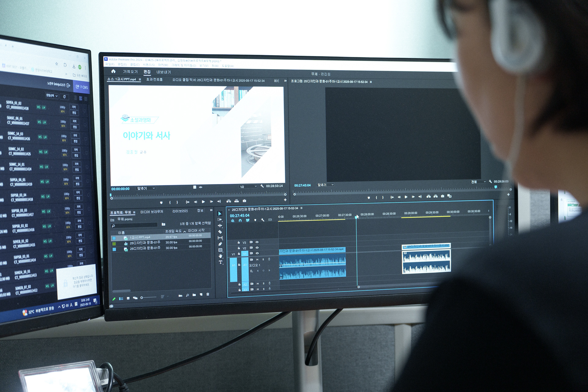Viewport: 588px width, 392px height.
Task: Click the source monitor Export Frame camera icon
Action: point(244,201)
